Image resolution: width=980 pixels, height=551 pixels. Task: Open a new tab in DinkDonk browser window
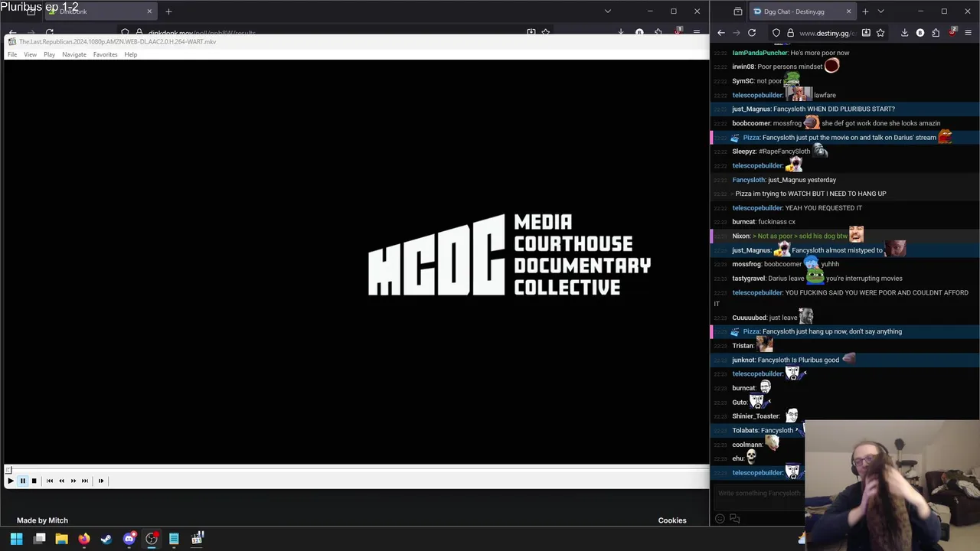click(x=168, y=11)
